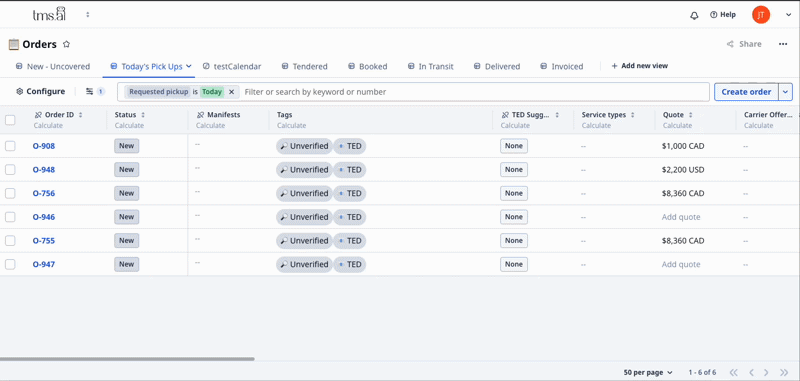Open the notifications bell
The width and height of the screenshot is (800, 381).
[694, 15]
